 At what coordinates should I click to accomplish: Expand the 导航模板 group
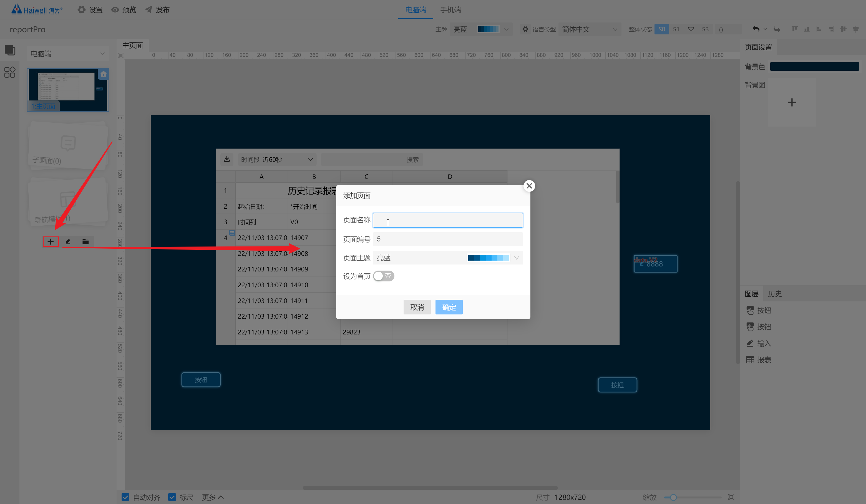[x=68, y=202]
